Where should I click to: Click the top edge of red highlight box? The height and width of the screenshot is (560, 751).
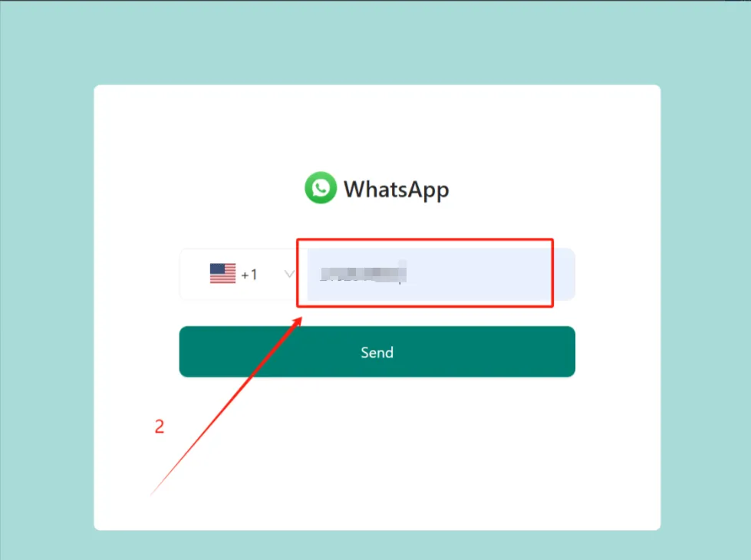(425, 239)
